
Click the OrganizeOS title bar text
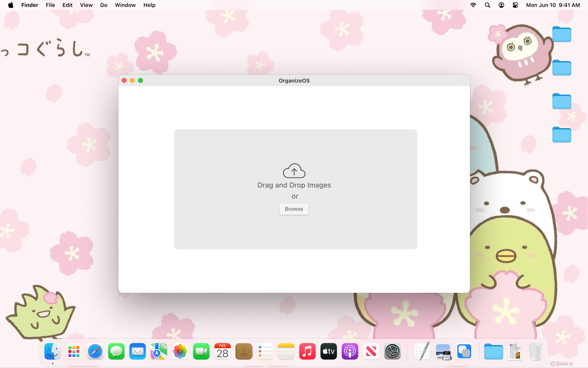(294, 80)
